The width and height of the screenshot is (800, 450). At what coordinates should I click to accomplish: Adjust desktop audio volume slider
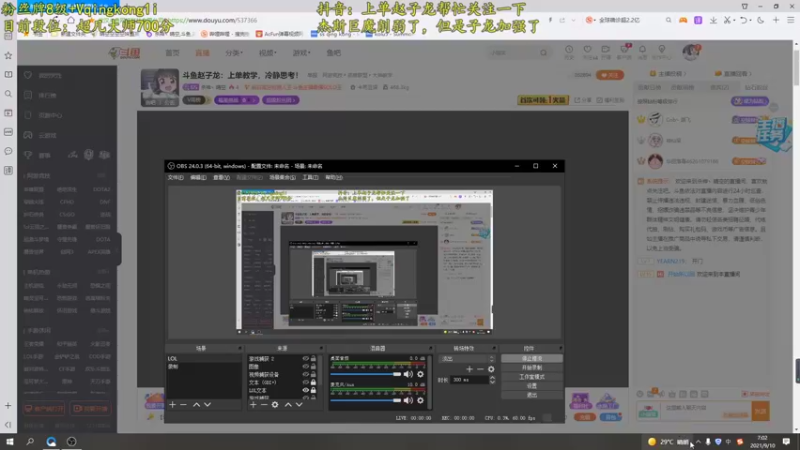tap(365, 374)
